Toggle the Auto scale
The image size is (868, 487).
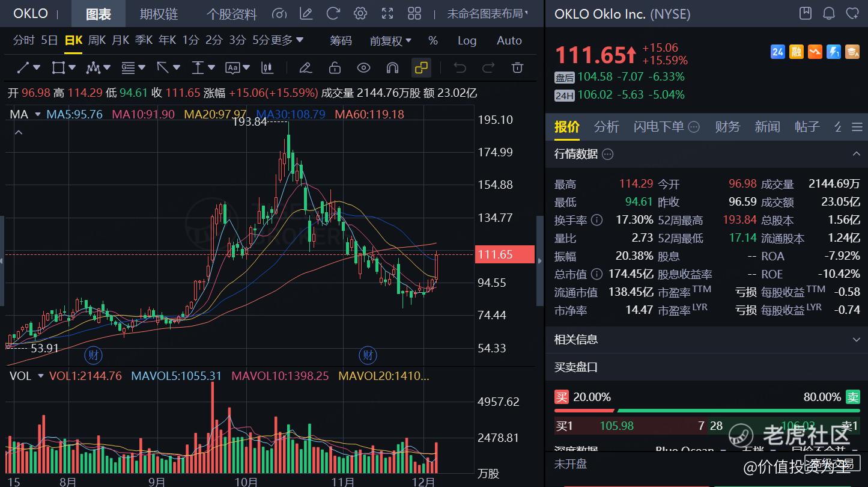tap(509, 41)
